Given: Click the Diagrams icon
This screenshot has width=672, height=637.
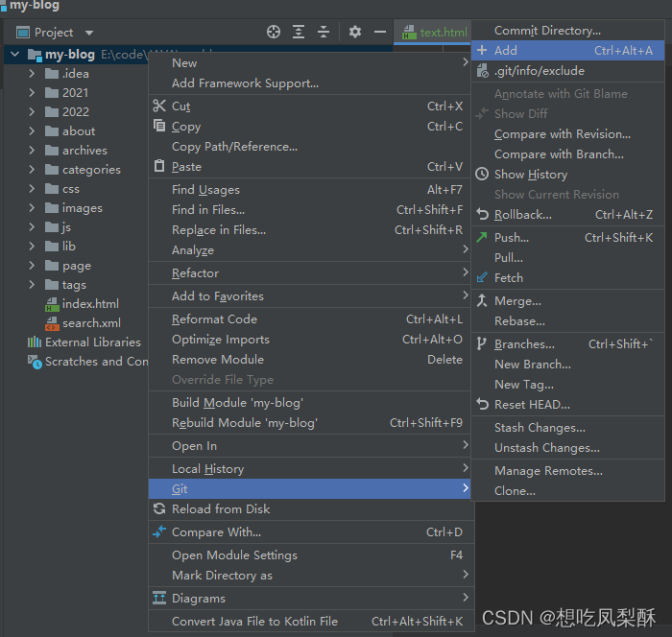Looking at the screenshot, I should (159, 598).
